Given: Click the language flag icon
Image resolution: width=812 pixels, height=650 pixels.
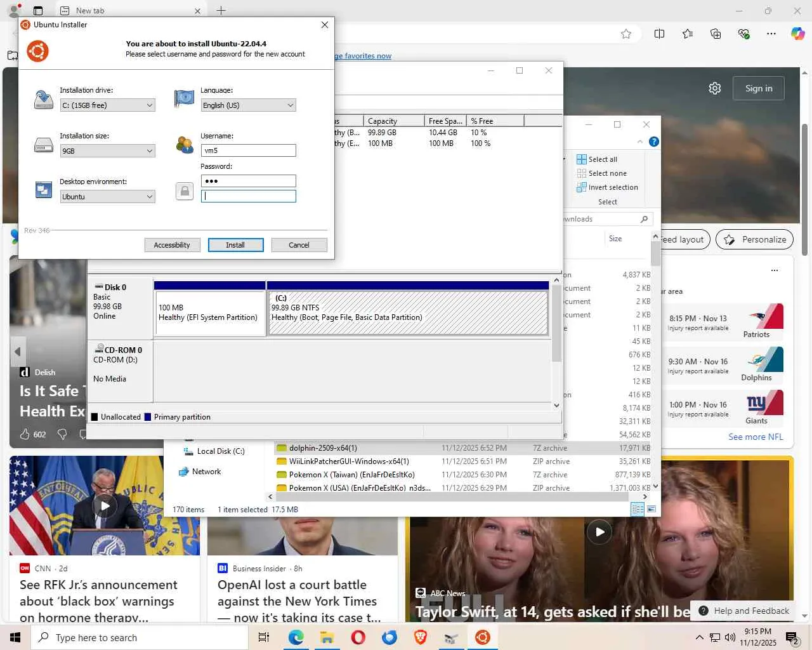Looking at the screenshot, I should pyautogui.click(x=184, y=98).
